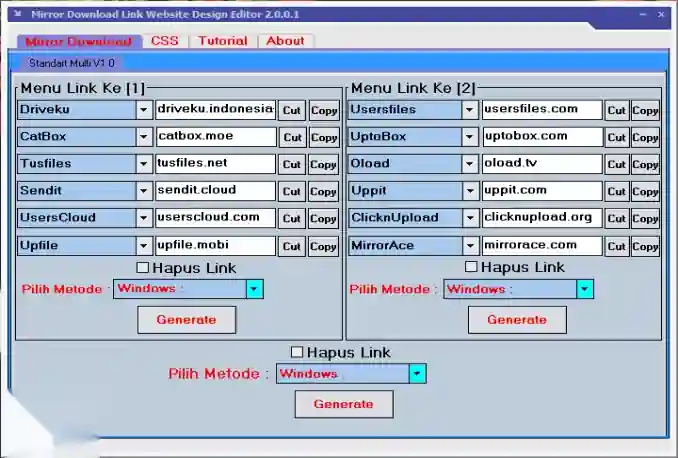
Task: Open the UptoBox host dropdown
Action: [470, 137]
